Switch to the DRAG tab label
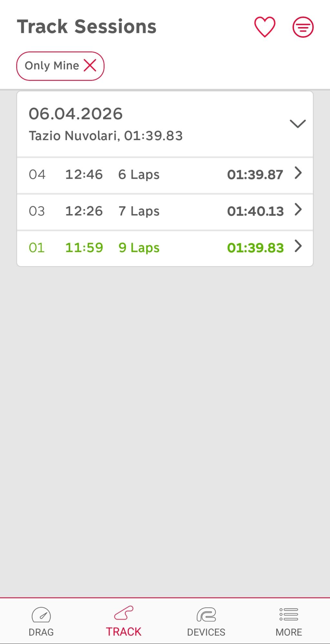The width and height of the screenshot is (330, 644). click(x=41, y=632)
